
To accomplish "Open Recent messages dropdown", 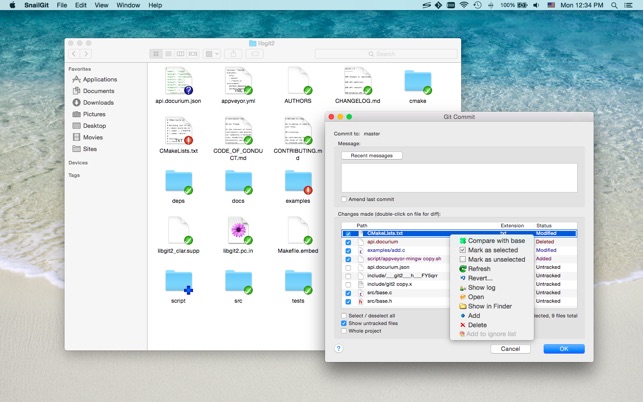I will 371,156.
